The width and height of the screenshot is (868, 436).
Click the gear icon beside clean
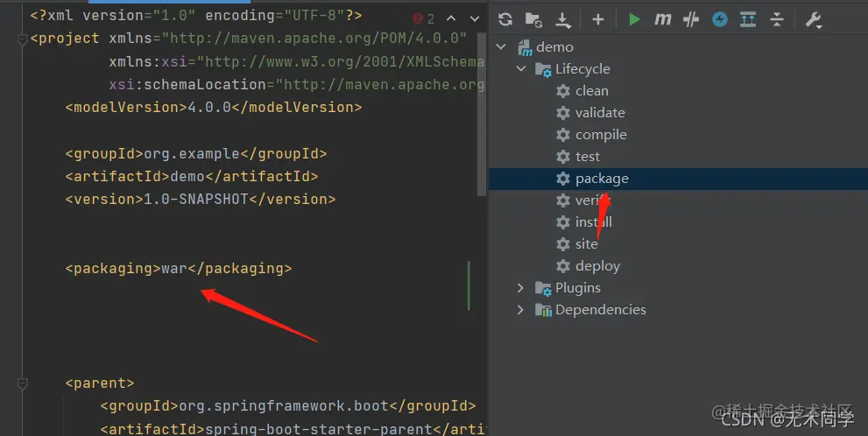tap(563, 91)
